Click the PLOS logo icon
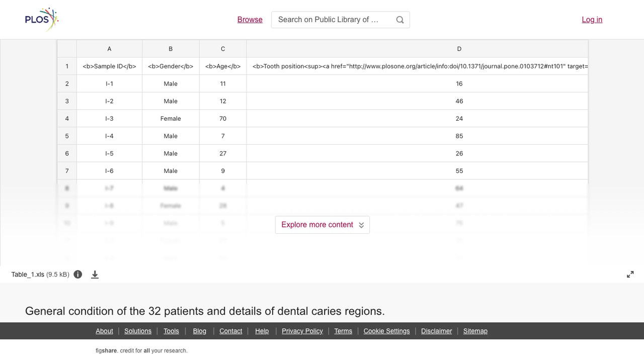The image size is (644, 362). [x=42, y=20]
